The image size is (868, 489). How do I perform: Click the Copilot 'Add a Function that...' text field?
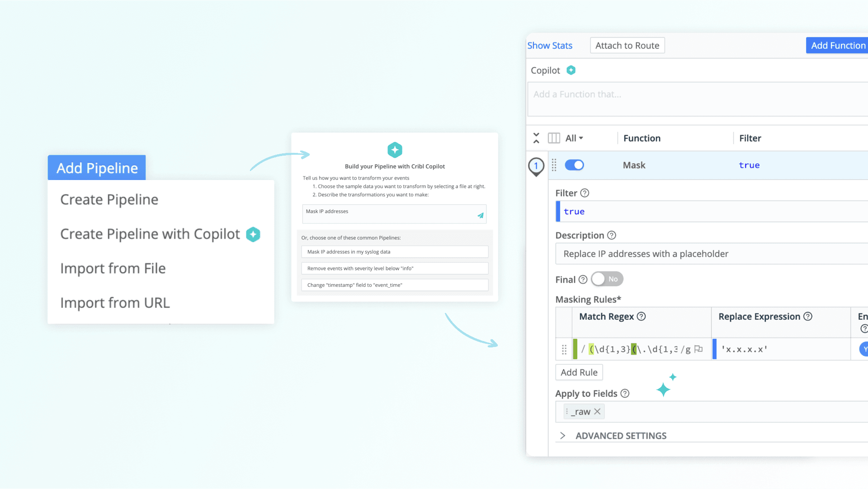[x=696, y=99]
